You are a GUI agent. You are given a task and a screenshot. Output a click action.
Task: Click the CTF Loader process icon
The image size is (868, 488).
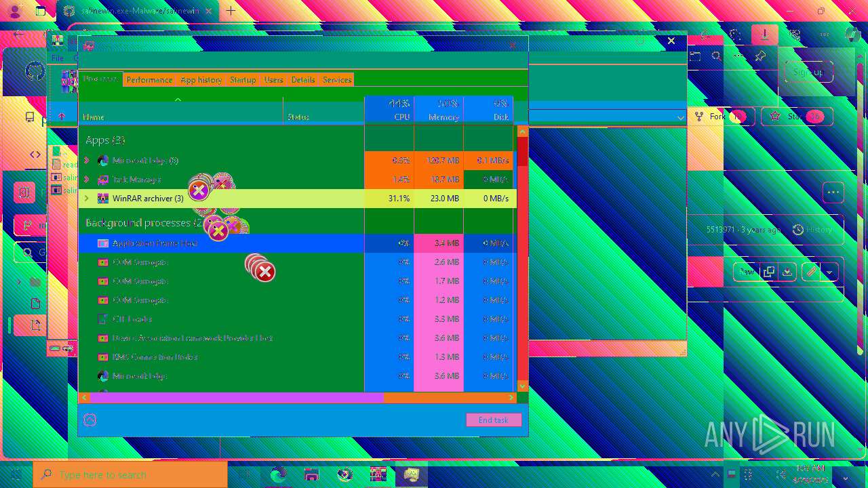pos(103,319)
